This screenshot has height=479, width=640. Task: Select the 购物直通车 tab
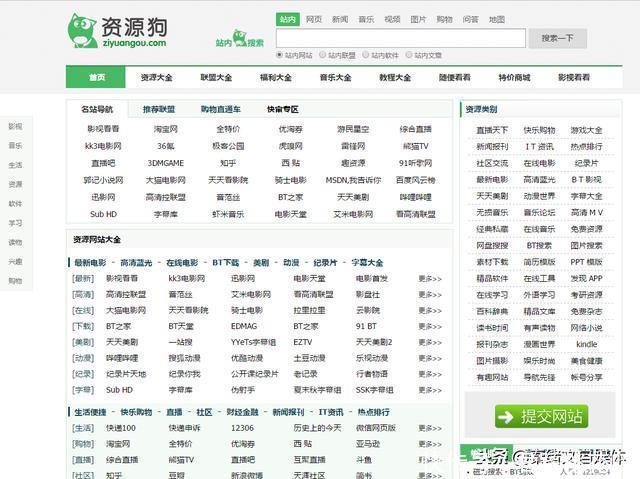[221, 109]
